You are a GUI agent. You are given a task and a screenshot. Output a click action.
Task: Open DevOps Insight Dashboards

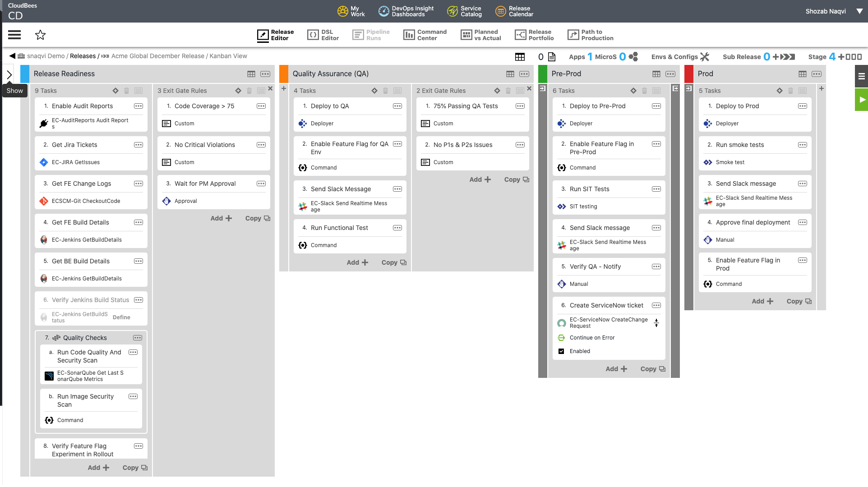point(406,11)
